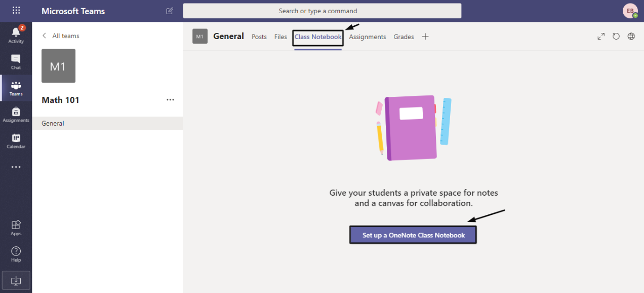Open Calendar in left rail
This screenshot has height=293, width=644.
click(16, 141)
